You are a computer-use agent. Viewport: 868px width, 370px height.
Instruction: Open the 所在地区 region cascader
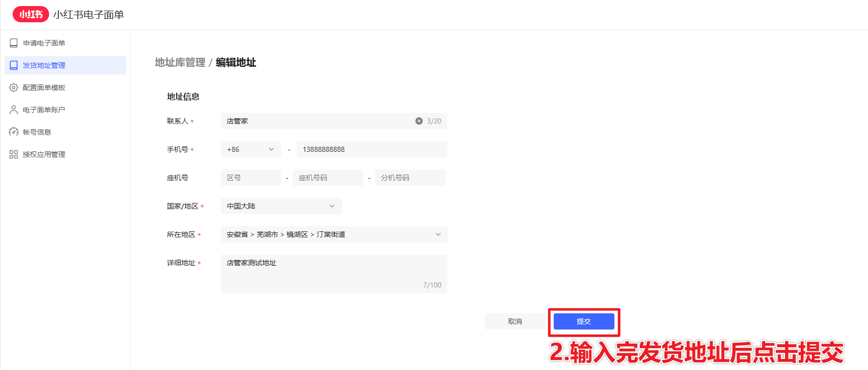[334, 234]
